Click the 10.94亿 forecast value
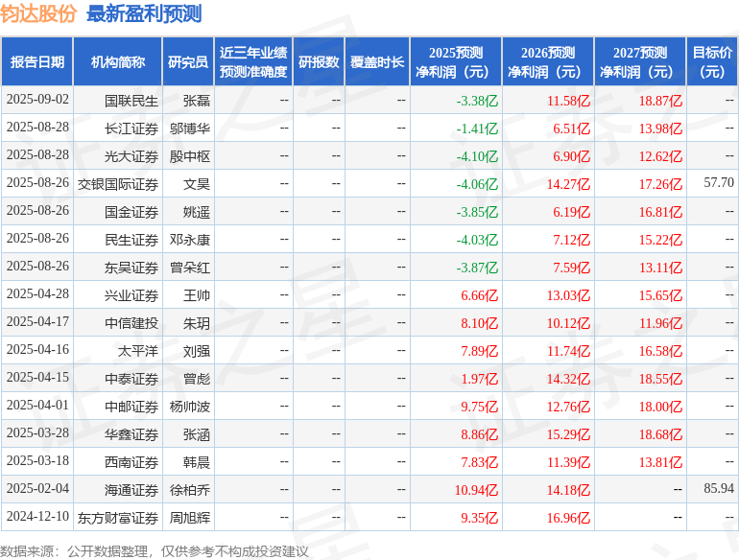The image size is (739, 560). pos(476,489)
